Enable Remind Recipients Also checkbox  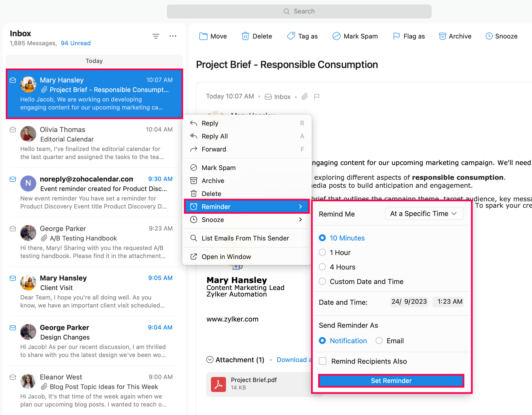[x=323, y=361]
